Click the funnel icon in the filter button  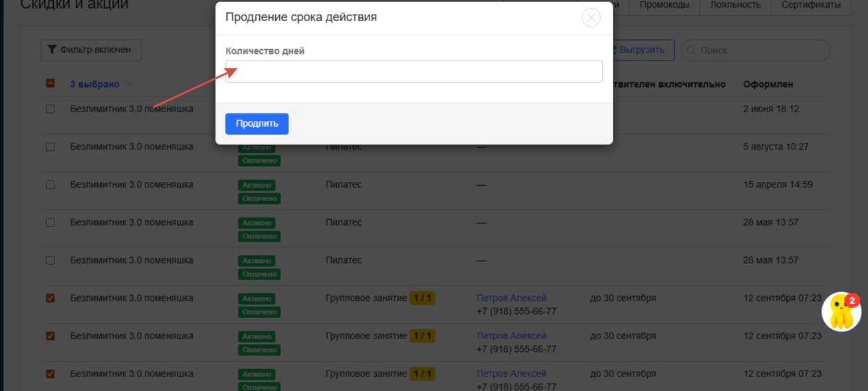pyautogui.click(x=52, y=50)
